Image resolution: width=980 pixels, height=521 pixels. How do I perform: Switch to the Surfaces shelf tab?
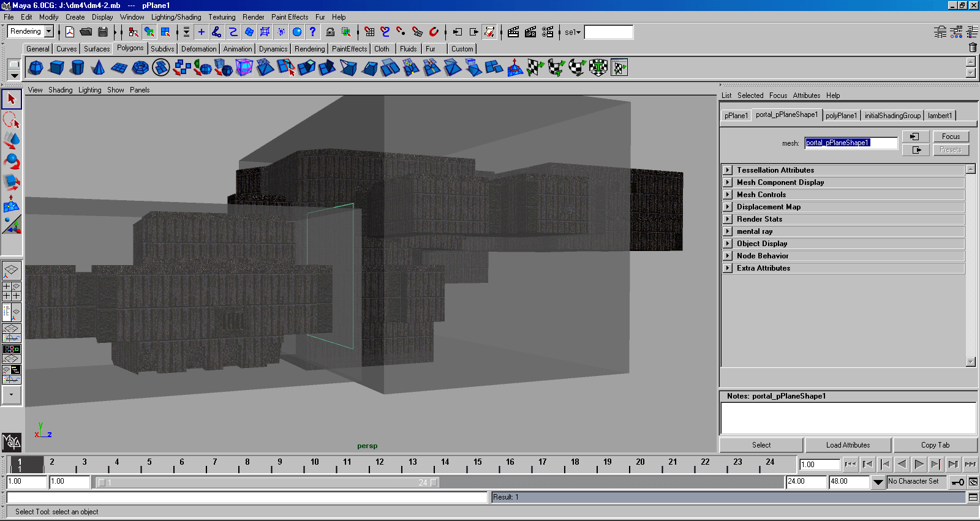point(97,49)
